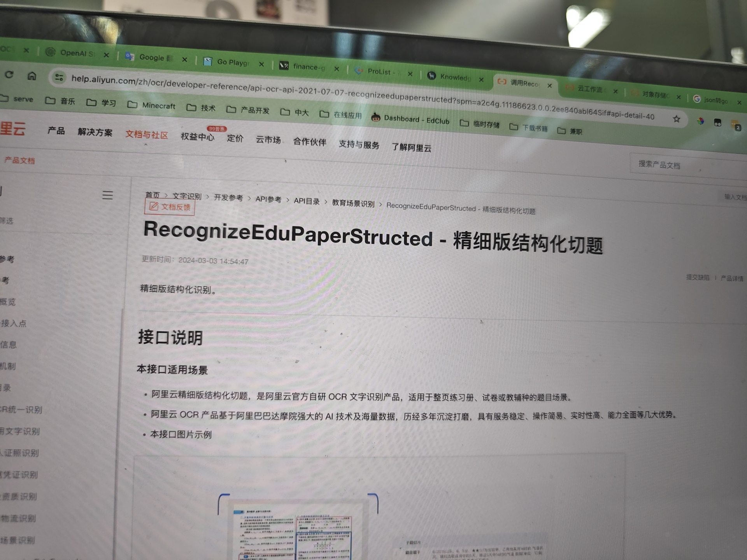Screen dimensions: 747x560
Task: Open 支持与服务 navigation menu
Action: tap(359, 145)
